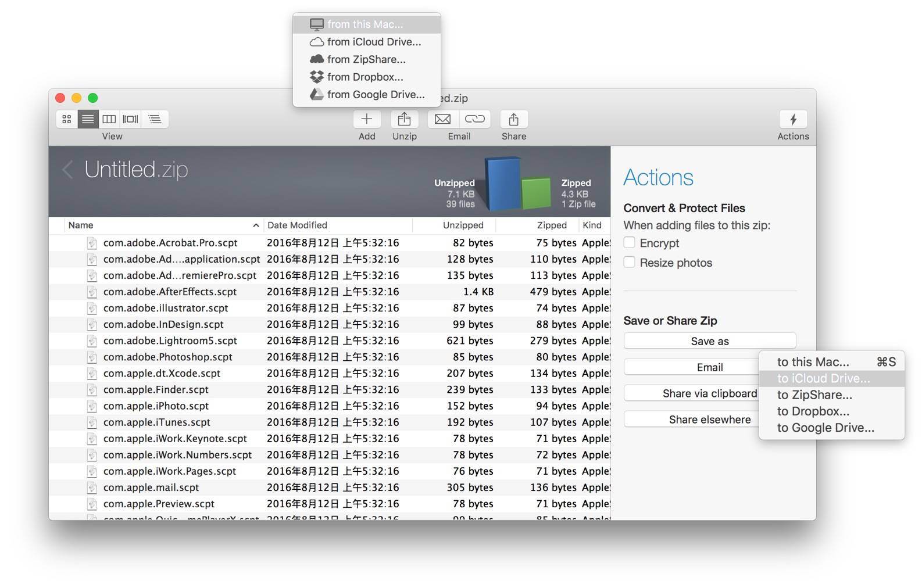The height and width of the screenshot is (588, 922).
Task: Sort by the Name column header
Action: (163, 225)
